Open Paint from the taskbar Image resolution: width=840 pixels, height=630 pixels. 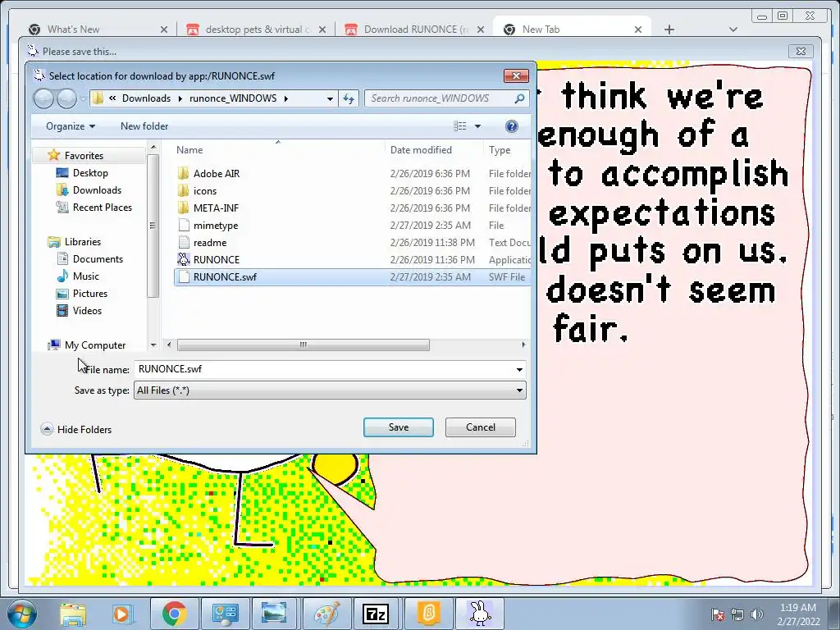point(326,614)
